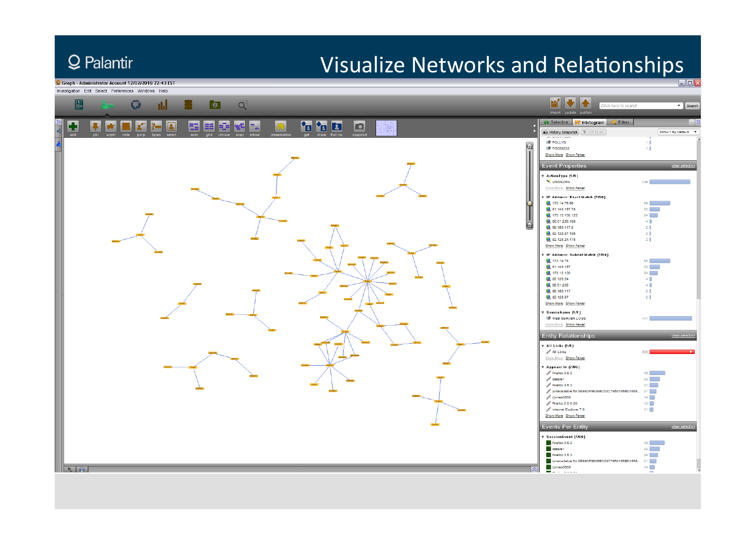This screenshot has width=756, height=534.
Task: Open the globe map application icon
Action: [x=136, y=105]
